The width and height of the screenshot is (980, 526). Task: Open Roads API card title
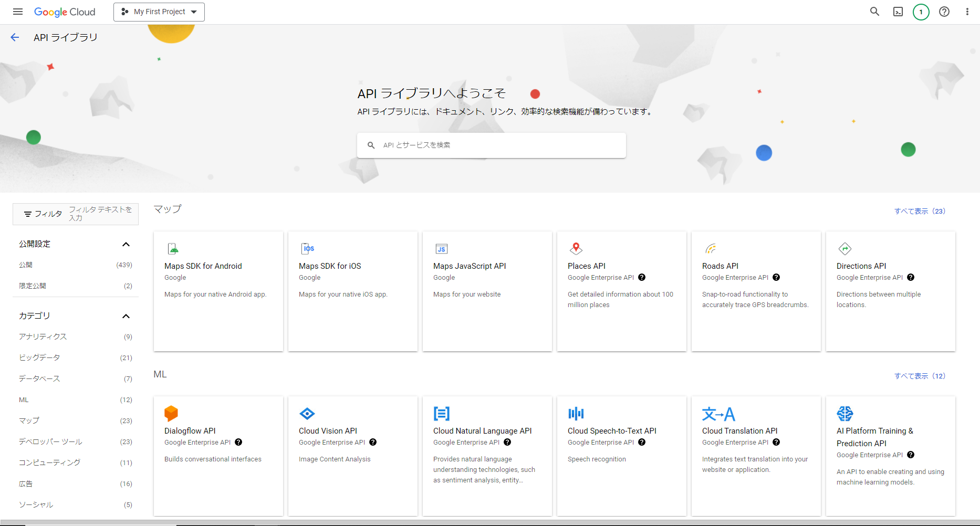click(720, 266)
